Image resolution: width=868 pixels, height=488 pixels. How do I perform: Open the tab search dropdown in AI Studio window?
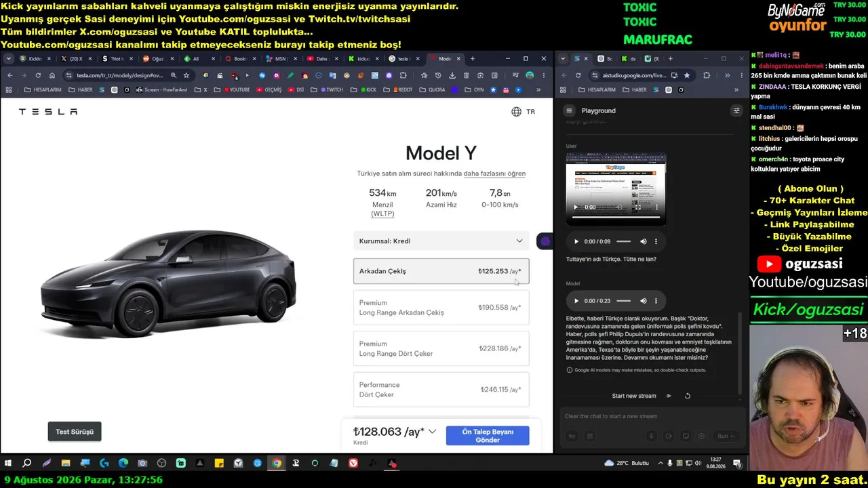[563, 59]
